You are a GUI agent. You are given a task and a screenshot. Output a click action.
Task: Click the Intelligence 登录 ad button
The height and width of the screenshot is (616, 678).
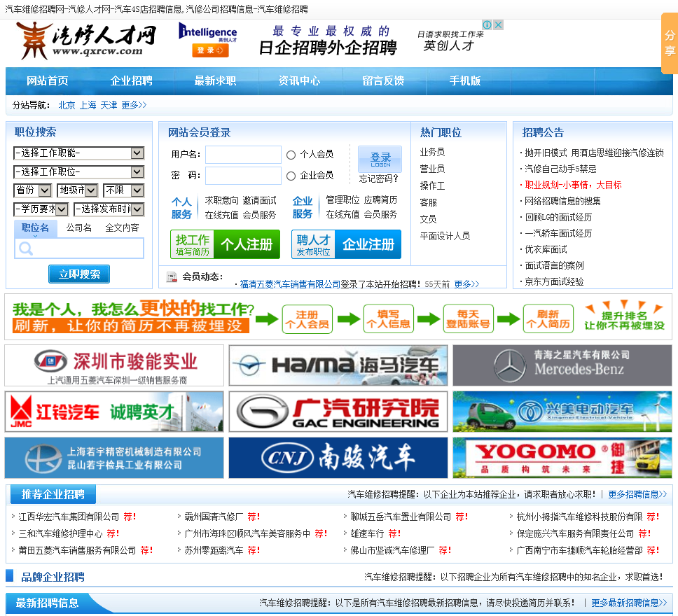click(210, 50)
